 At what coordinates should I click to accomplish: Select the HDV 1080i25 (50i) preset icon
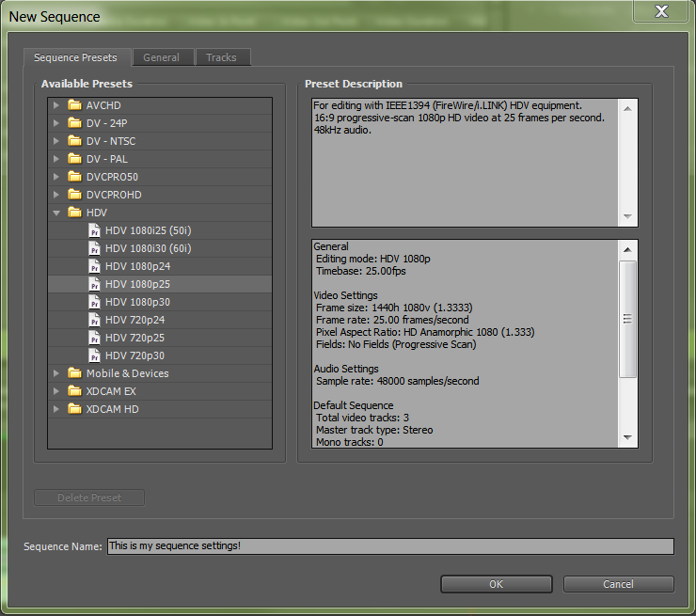[94, 230]
